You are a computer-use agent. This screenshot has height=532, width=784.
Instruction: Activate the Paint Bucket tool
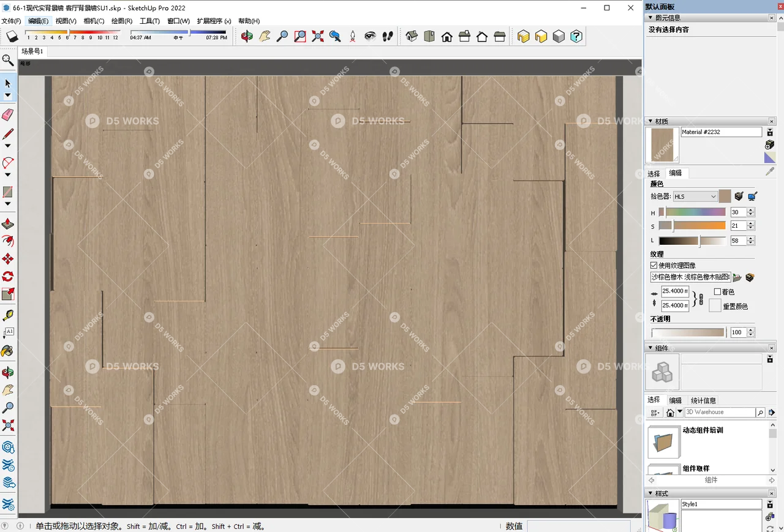click(8, 351)
